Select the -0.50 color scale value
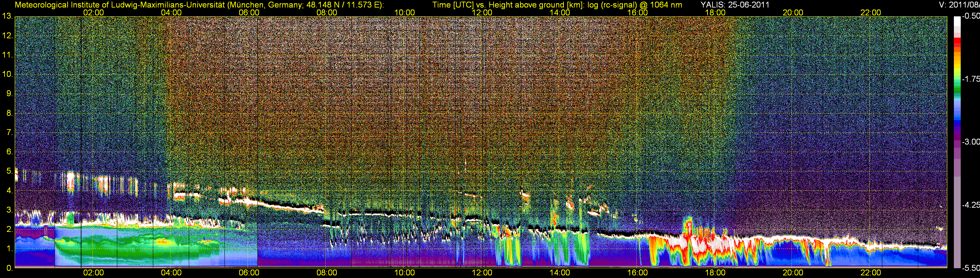 [x=971, y=16]
